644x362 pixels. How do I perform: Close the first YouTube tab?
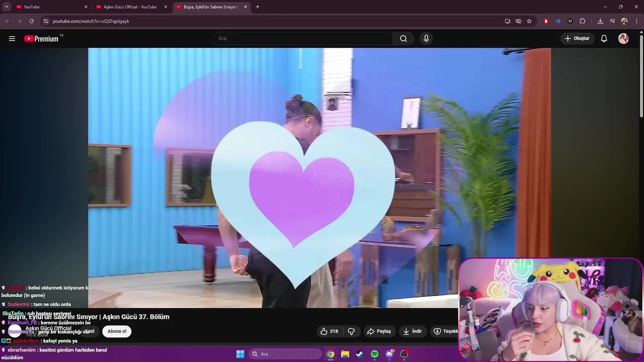[86, 7]
